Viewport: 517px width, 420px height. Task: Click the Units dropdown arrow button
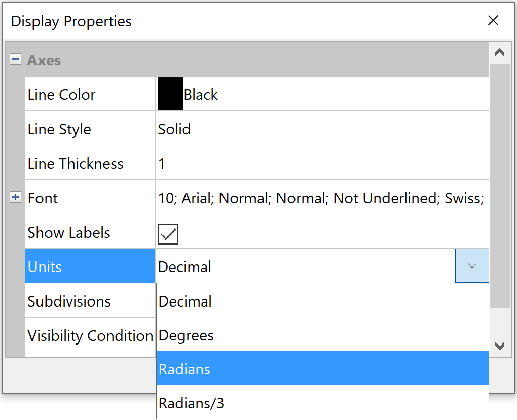click(472, 266)
